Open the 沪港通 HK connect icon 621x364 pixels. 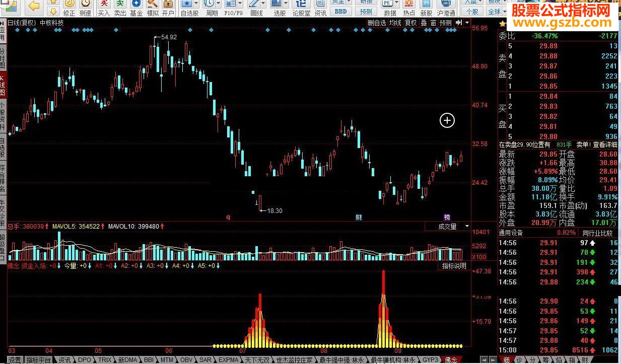pyautogui.click(x=446, y=8)
